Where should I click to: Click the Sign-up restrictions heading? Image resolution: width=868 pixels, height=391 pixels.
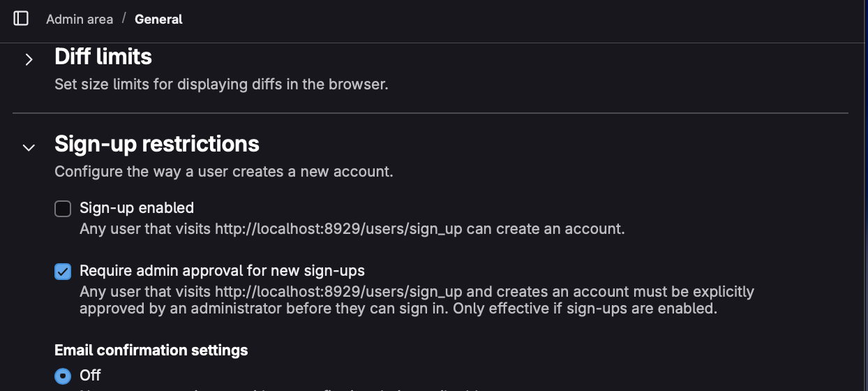(157, 144)
